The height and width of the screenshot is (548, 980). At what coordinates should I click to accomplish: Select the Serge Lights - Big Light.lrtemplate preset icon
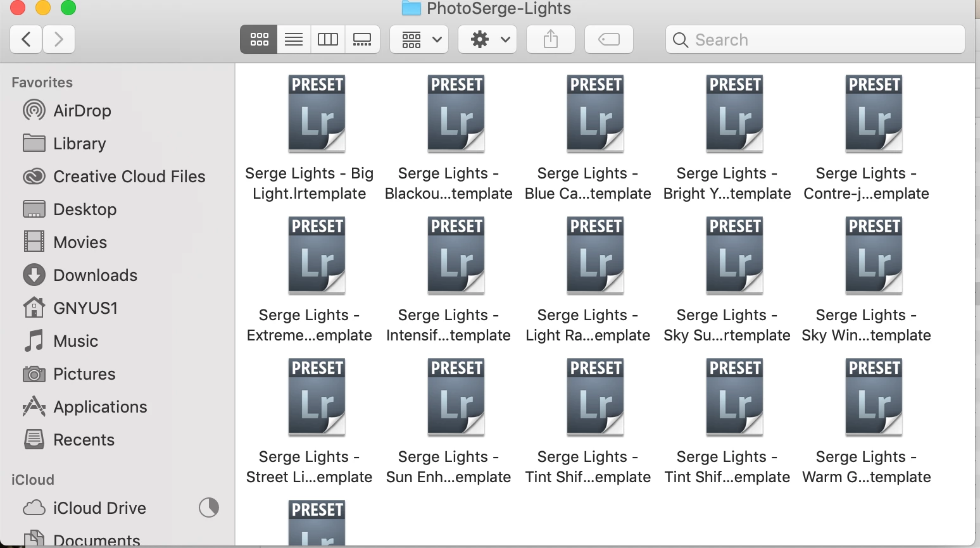[317, 113]
